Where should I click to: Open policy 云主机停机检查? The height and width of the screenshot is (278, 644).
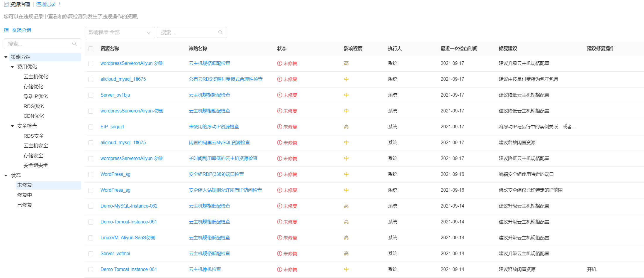click(x=205, y=269)
